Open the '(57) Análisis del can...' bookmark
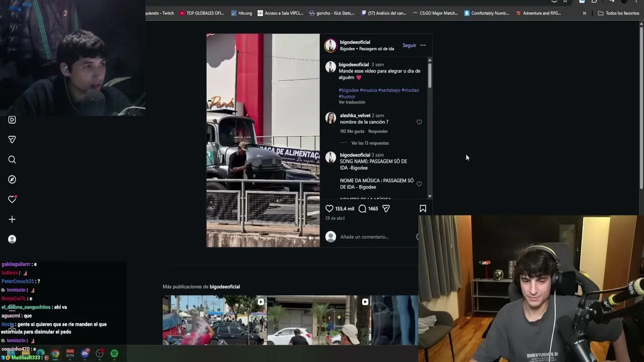 [383, 13]
